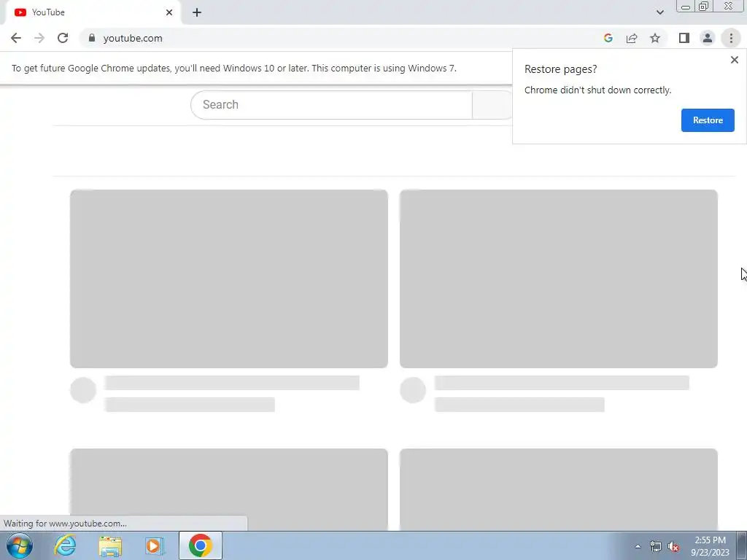Share this page using the share icon

click(x=632, y=38)
